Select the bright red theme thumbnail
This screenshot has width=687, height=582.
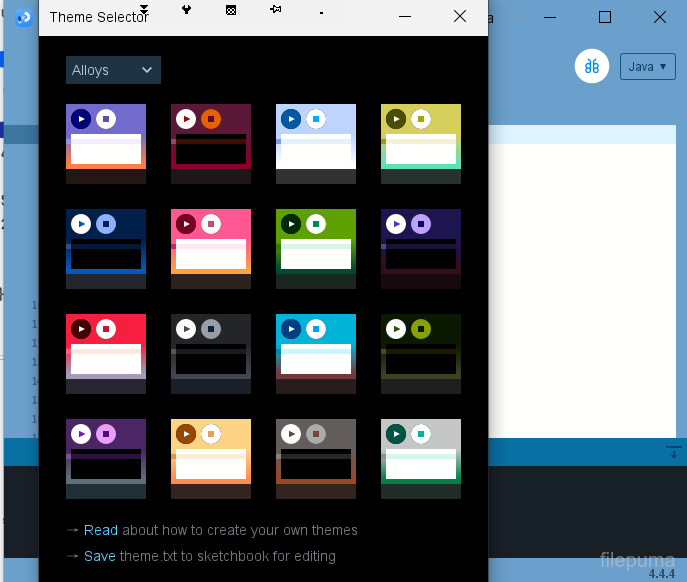coord(106,354)
